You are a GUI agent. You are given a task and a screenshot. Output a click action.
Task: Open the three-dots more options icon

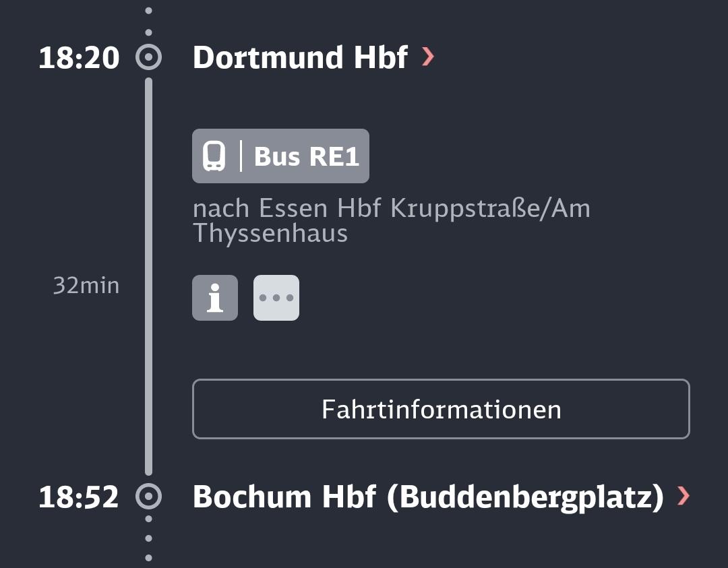click(276, 298)
